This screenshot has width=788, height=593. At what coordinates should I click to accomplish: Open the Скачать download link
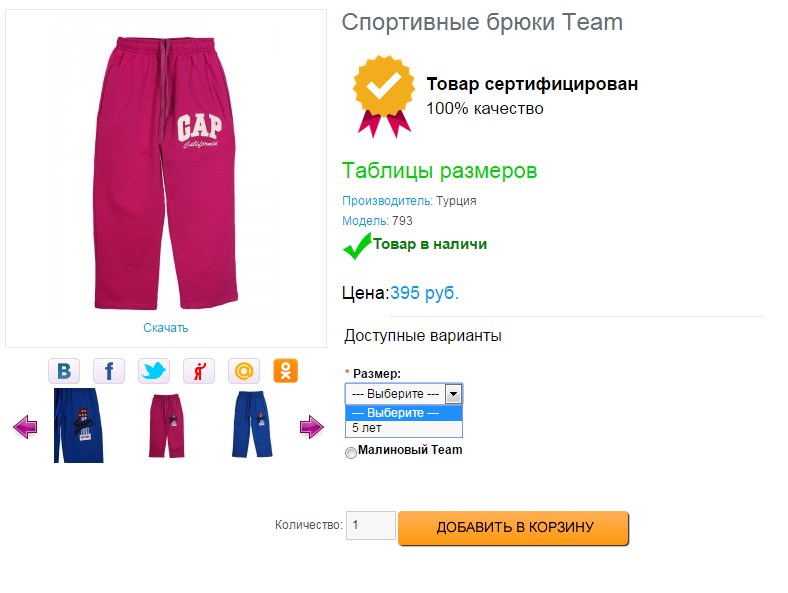pos(165,328)
